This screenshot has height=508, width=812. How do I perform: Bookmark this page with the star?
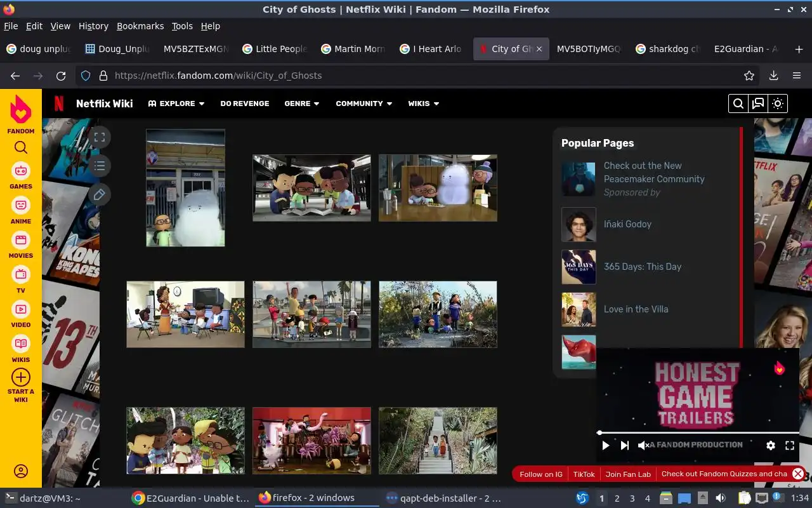749,76
